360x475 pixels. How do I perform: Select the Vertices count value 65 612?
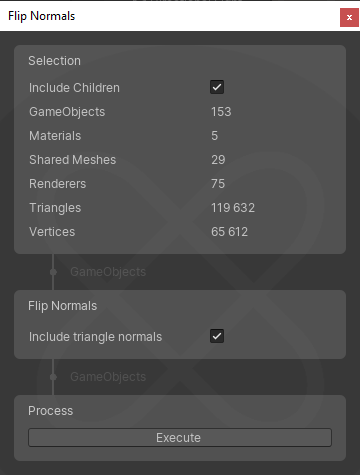[229, 232]
